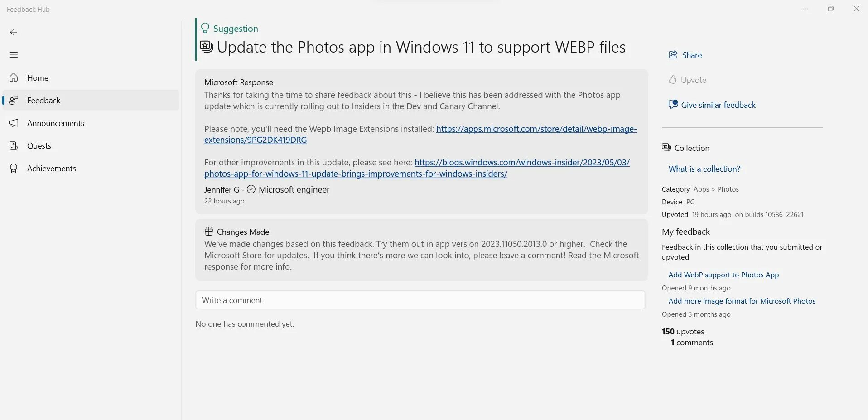Viewport: 868px width, 420px height.
Task: Open "Add more image format for Microsoft Photos"
Action: (742, 301)
